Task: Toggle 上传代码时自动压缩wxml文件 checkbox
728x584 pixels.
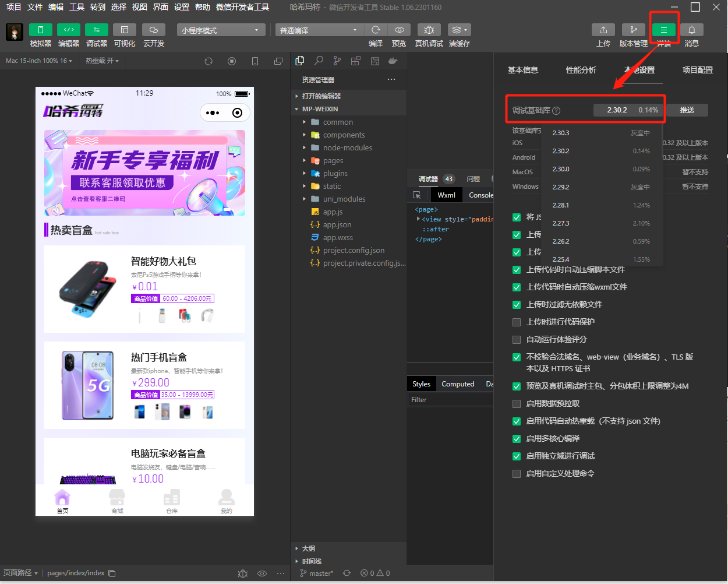Action: click(x=517, y=287)
